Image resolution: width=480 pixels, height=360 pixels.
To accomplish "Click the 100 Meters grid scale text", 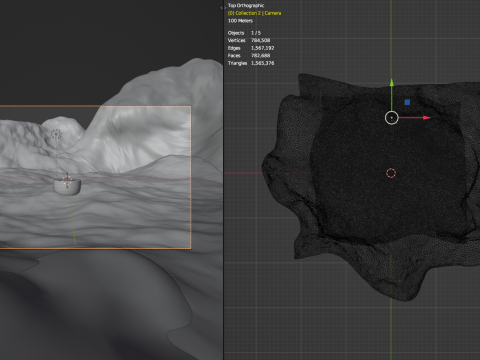I will tap(240, 21).
